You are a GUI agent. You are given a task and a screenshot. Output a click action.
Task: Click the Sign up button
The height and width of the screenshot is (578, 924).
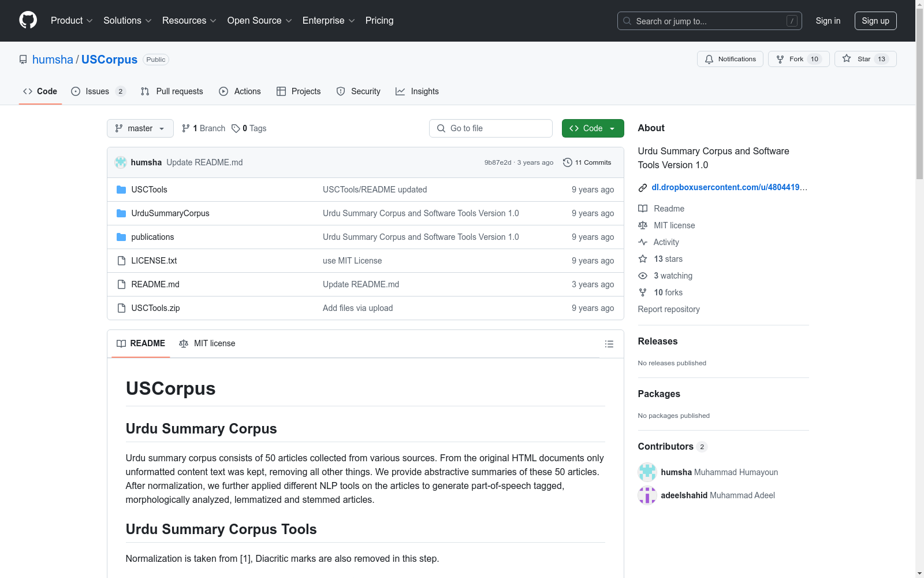coord(875,21)
